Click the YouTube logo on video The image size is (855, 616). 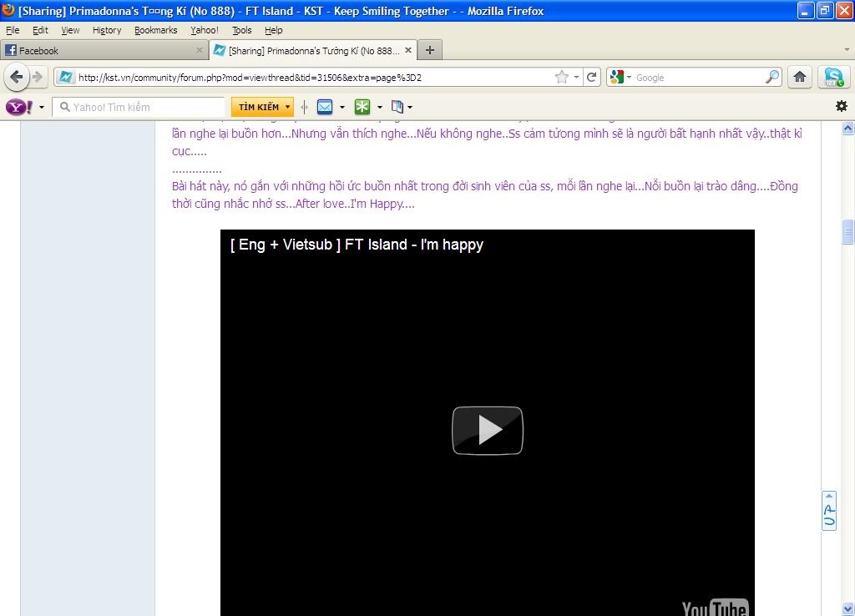[715, 608]
